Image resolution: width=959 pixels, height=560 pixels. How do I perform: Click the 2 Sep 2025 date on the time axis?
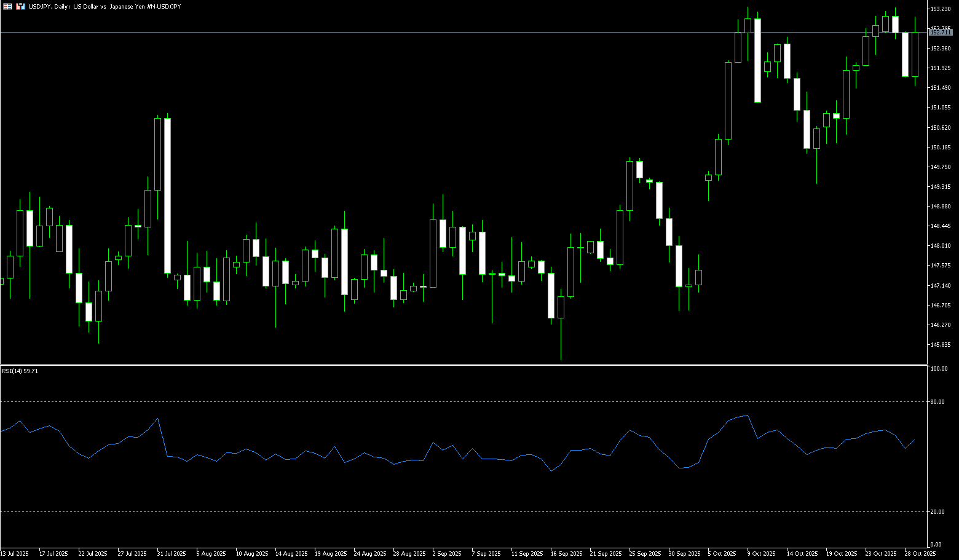447,554
